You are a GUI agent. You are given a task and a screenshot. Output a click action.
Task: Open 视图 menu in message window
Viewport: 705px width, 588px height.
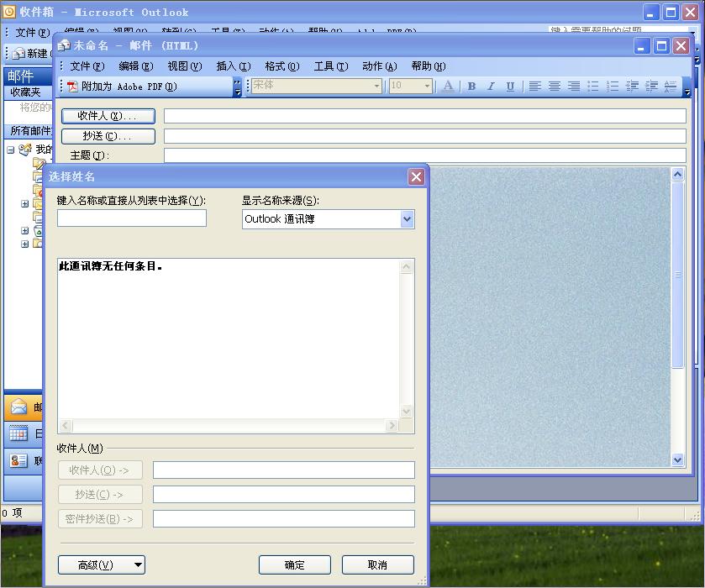(185, 66)
